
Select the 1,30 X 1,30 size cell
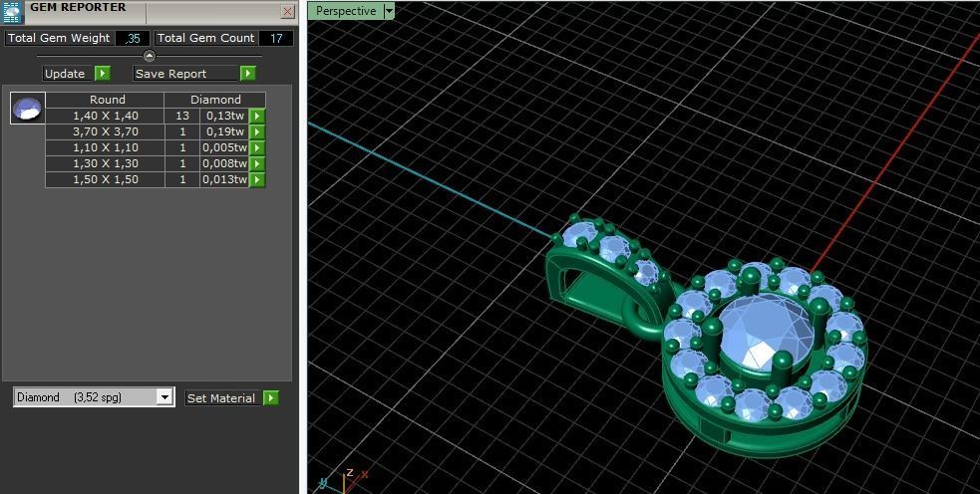pyautogui.click(x=105, y=163)
